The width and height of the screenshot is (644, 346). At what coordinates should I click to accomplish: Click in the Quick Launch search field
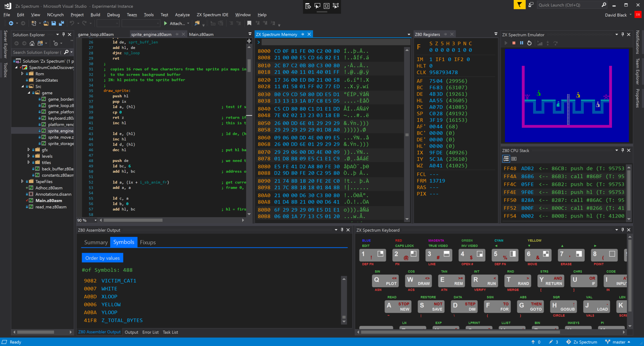click(569, 5)
